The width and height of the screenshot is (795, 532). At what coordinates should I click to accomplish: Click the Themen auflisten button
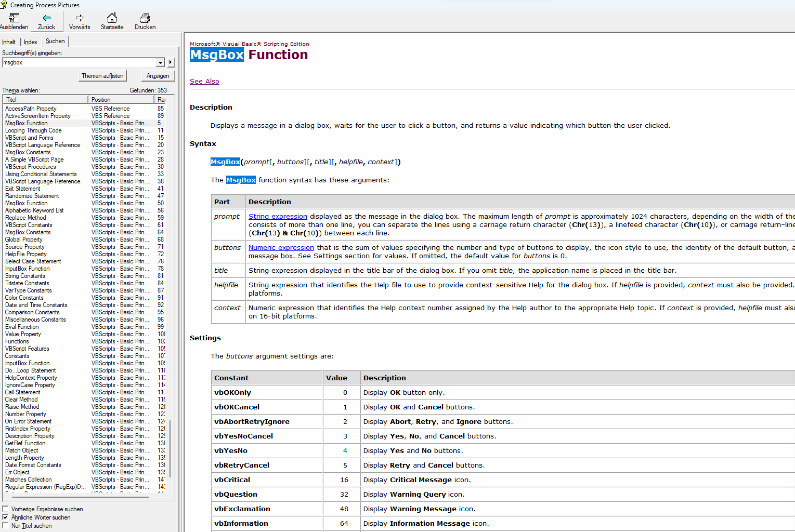pyautogui.click(x=102, y=76)
